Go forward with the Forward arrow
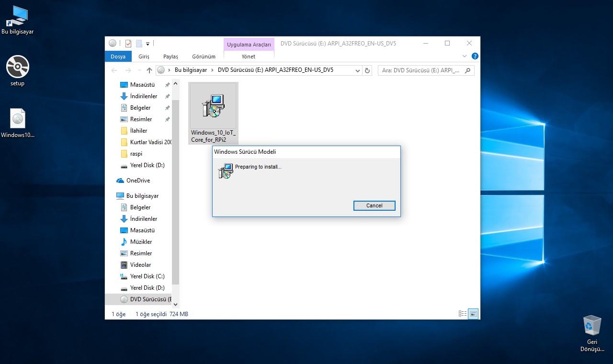 128,70
